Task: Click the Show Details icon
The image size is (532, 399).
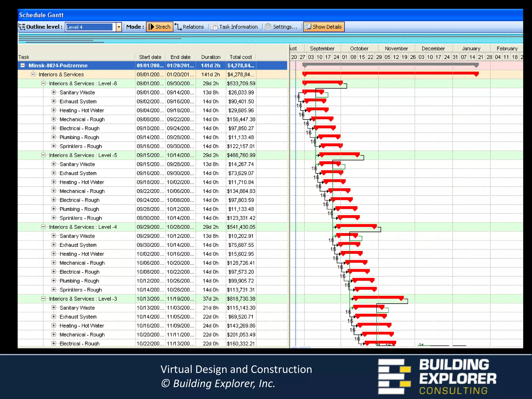Action: coord(308,27)
